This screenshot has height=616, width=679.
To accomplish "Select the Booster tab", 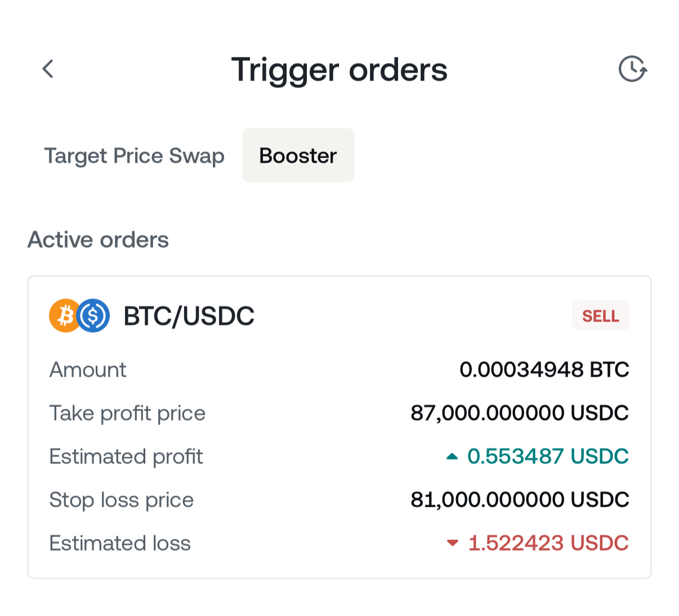I will point(298,155).
